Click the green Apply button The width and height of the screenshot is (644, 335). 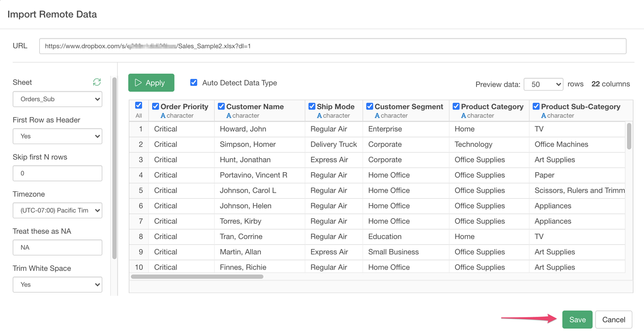point(151,83)
